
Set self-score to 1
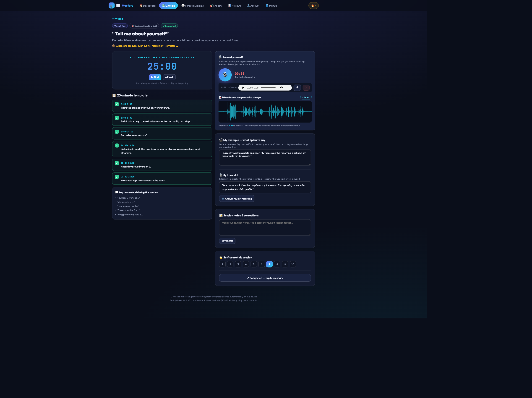(x=222, y=264)
